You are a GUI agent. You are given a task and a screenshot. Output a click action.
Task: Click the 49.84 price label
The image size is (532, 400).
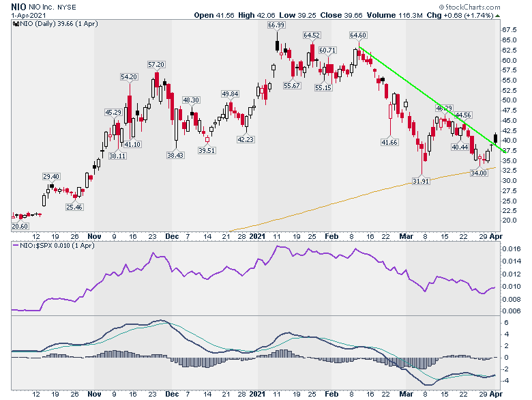[x=230, y=94]
